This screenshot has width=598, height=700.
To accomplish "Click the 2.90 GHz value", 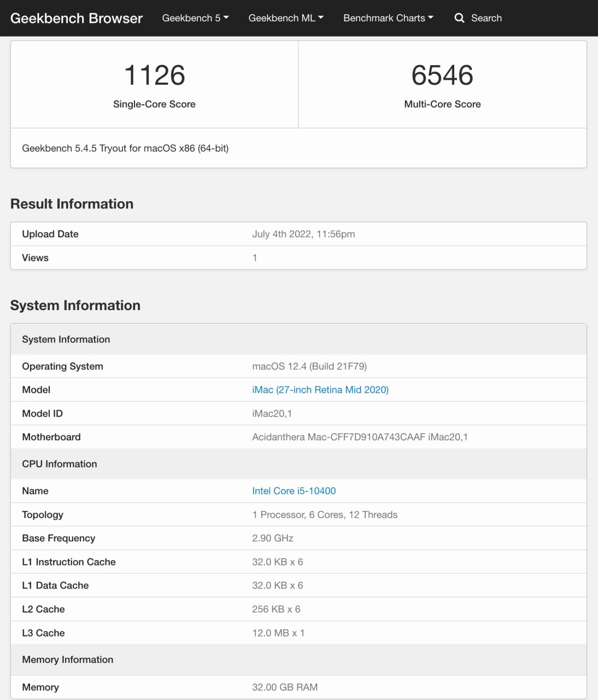I will tap(273, 538).
